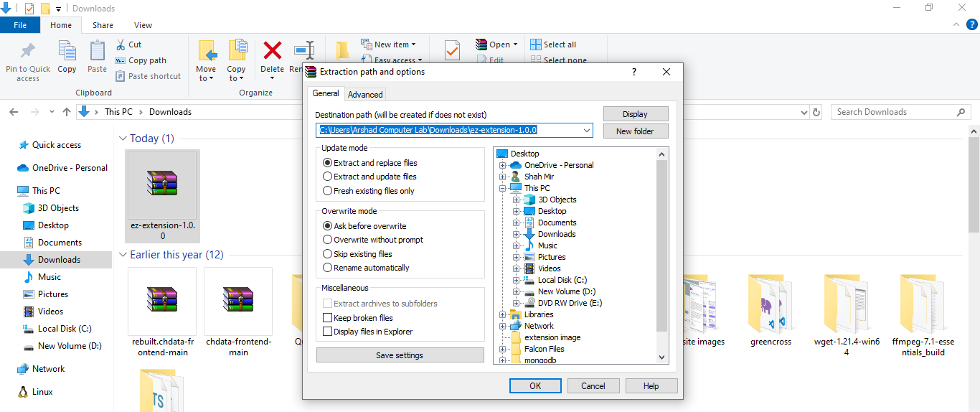Click the Refresh icon beside address bar
Image resolution: width=980 pixels, height=412 pixels.
pyautogui.click(x=816, y=112)
